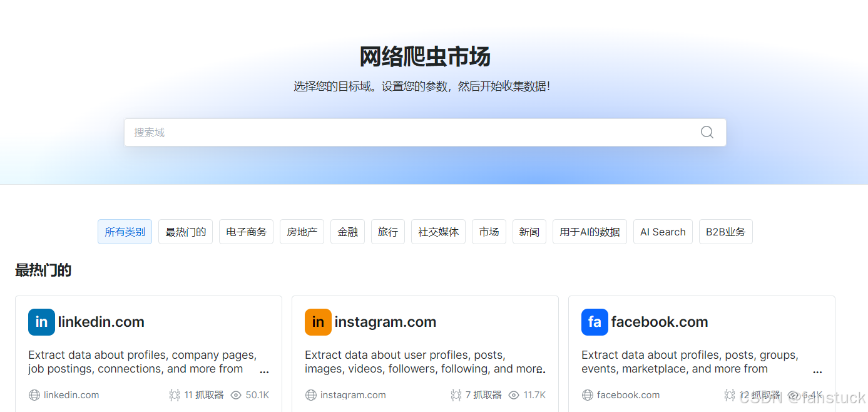Click facebook.com card description text

[690, 362]
